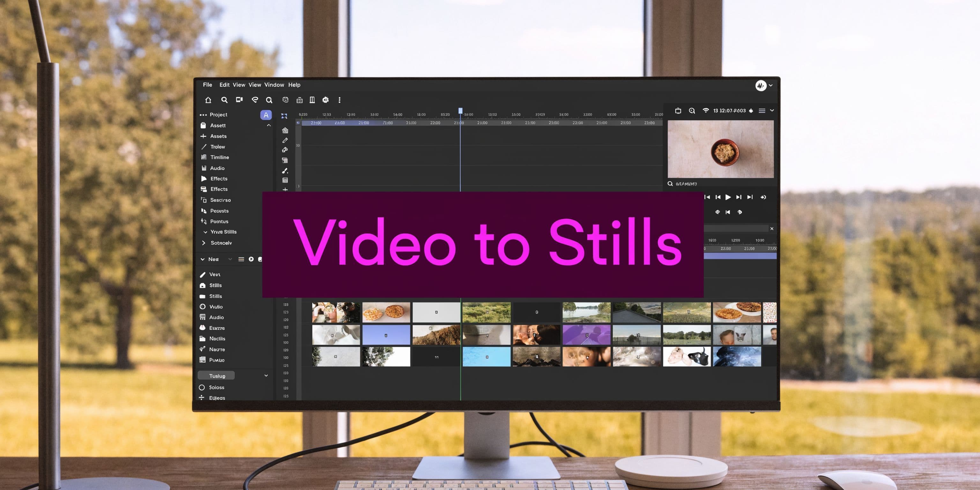Open the File menu
Viewport: 980px width, 490px height.
pos(207,85)
